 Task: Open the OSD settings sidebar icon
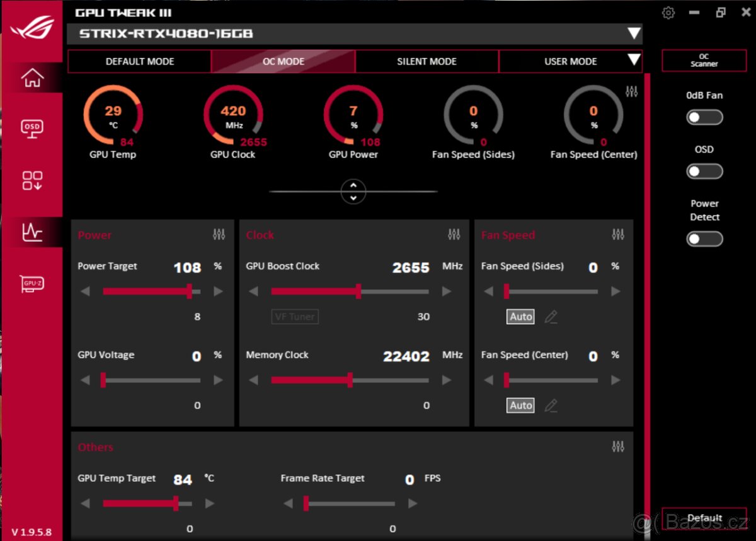point(32,128)
